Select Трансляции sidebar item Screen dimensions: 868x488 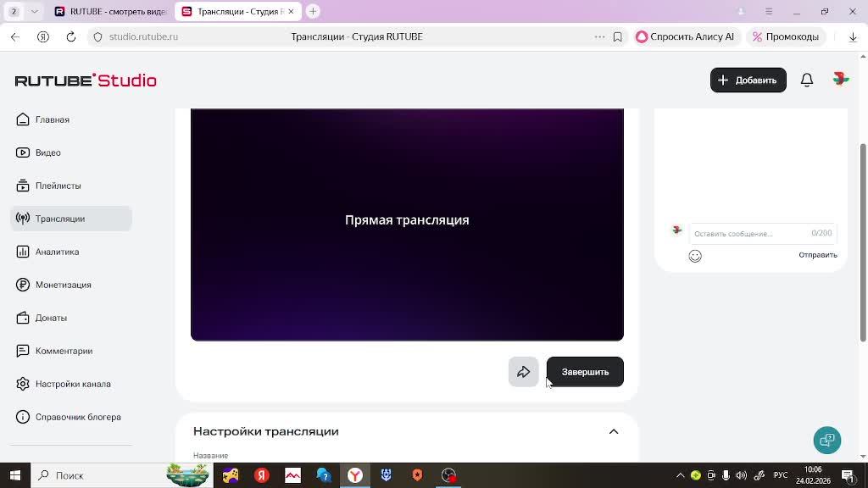[71, 219]
